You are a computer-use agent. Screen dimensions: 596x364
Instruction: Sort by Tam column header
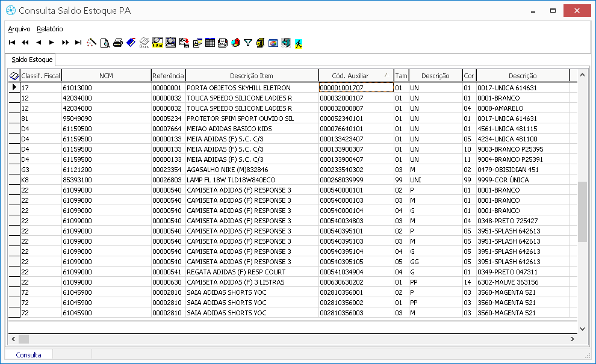point(401,76)
